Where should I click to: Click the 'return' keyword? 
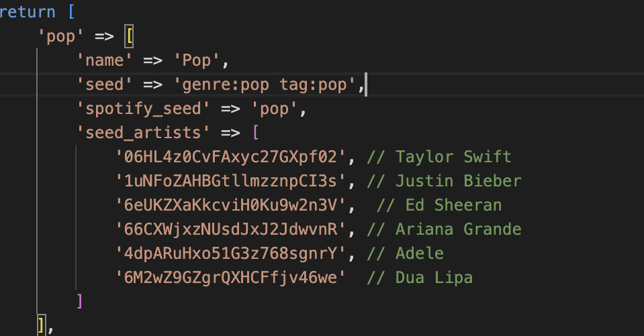pos(27,12)
